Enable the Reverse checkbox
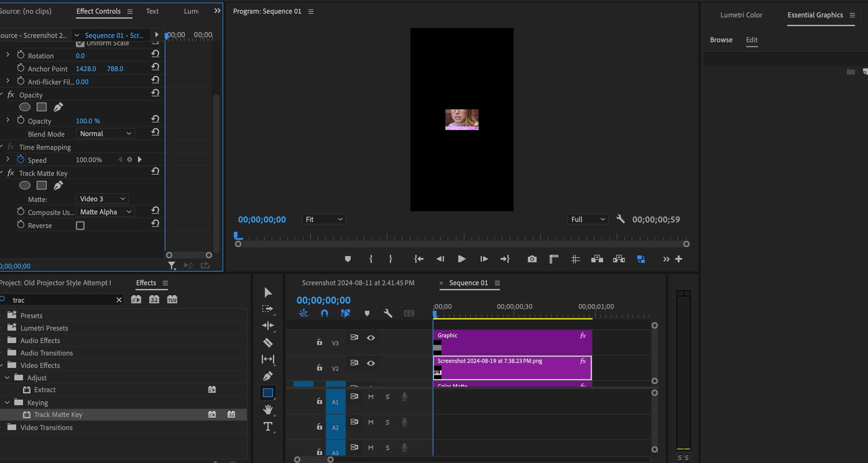The width and height of the screenshot is (868, 463). coord(80,225)
